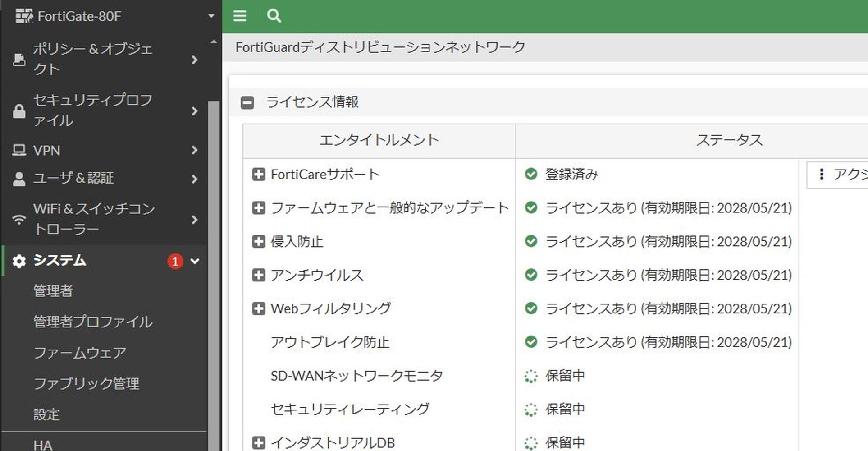Click 侵入防止 license expiry text
The width and height of the screenshot is (868, 451).
click(x=669, y=242)
